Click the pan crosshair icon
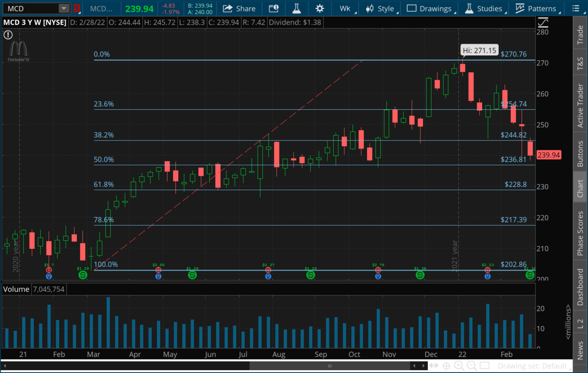588x373 pixels. 446,366
